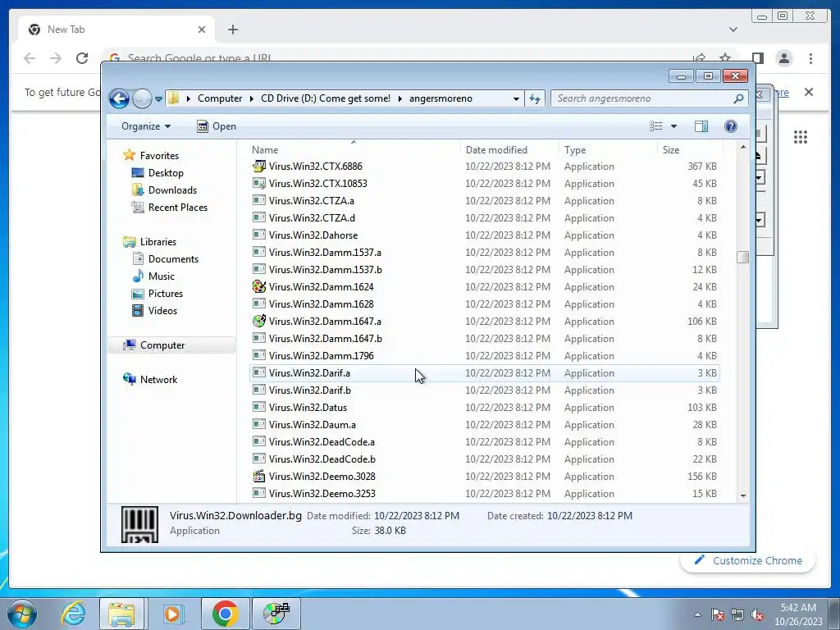Select the Virus.Win32.Deemo.3028 file icon
This screenshot has width=840, height=630.
tap(258, 477)
